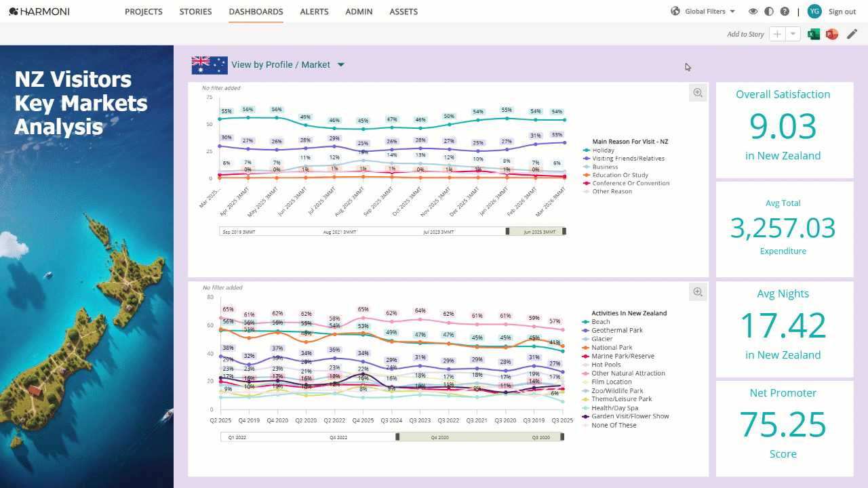Toggle Other Natural Attraction legend entry
Image resolution: width=868 pixels, height=488 pixels.
[624, 373]
